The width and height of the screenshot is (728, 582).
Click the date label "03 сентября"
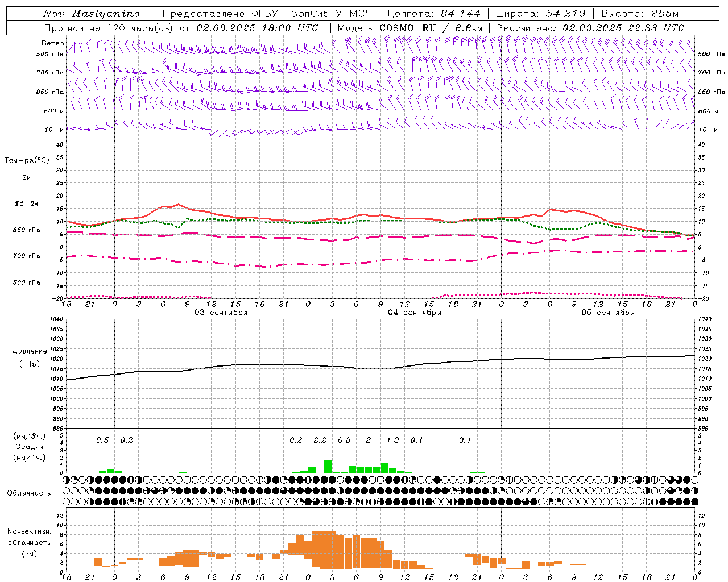pos(221,313)
